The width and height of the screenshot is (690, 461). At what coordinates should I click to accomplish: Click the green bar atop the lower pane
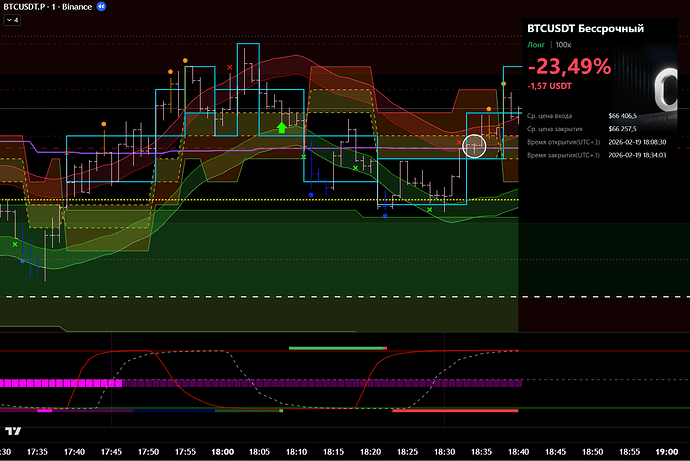336,348
